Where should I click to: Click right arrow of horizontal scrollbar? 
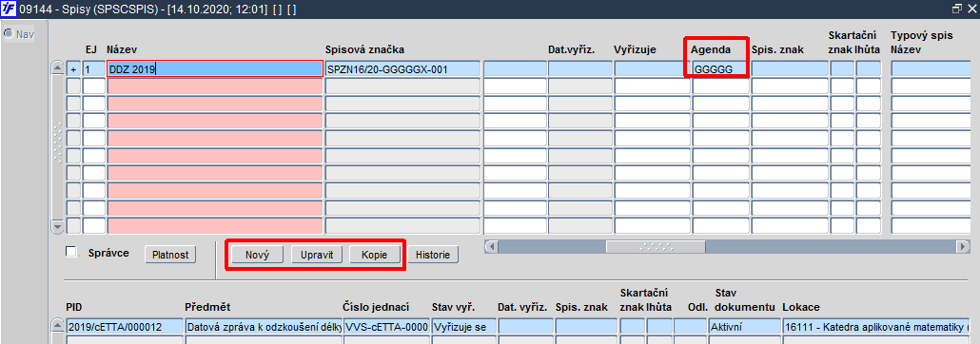pyautogui.click(x=963, y=247)
